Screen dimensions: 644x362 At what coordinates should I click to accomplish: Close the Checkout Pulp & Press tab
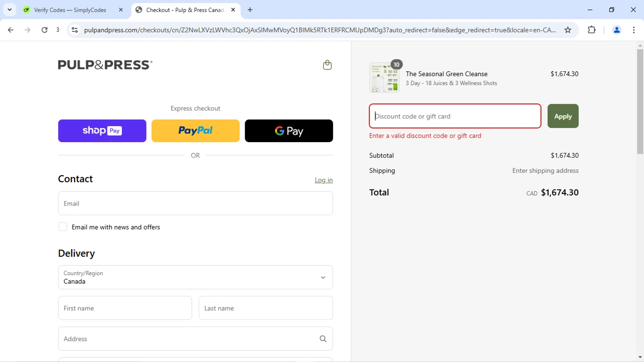[x=233, y=9]
